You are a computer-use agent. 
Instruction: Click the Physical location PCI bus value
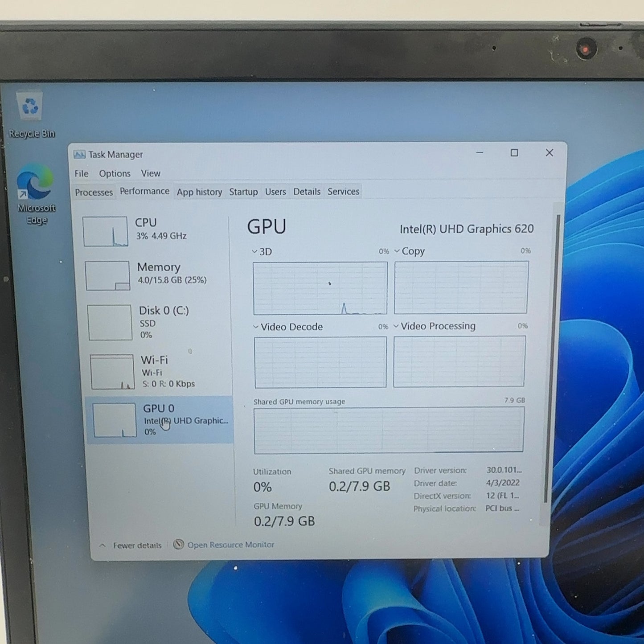click(x=502, y=509)
